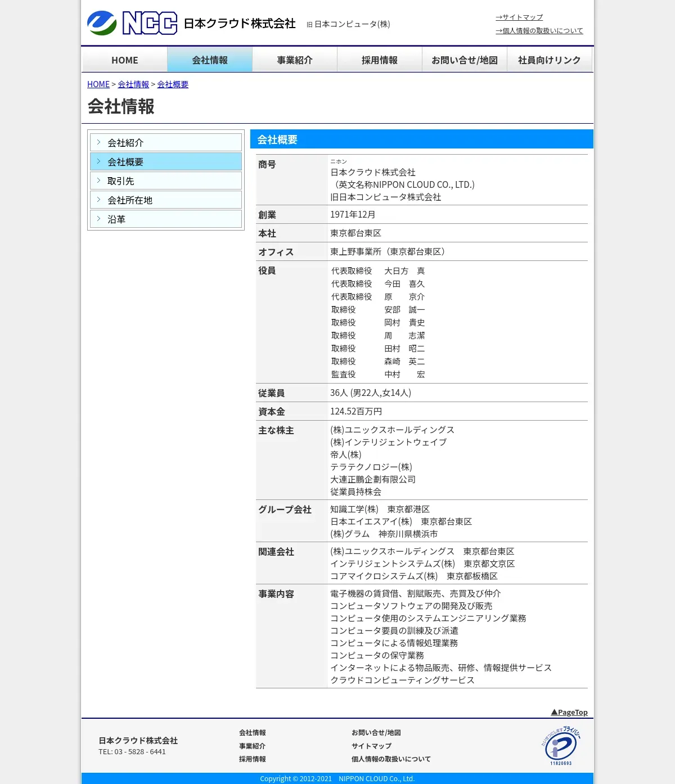Viewport: 675px width, 784px height.
Task: Click the Copyright NIPPON CLOUD footer text
Action: (337, 779)
